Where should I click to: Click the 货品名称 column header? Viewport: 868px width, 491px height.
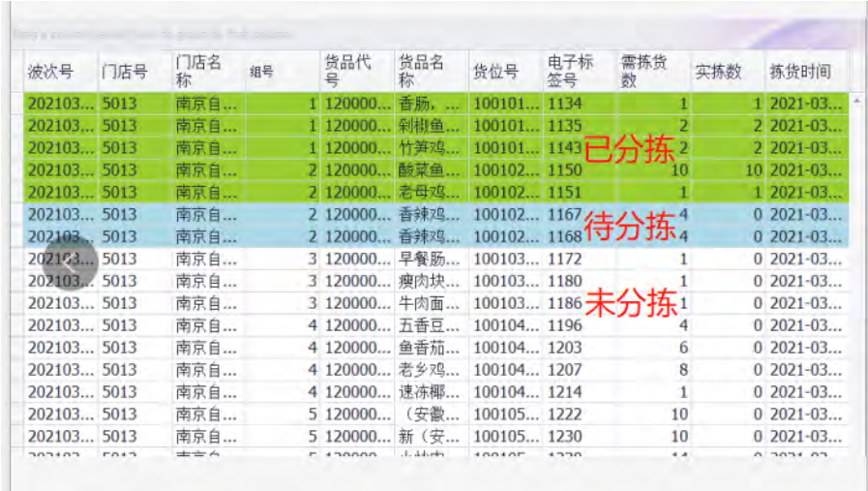(431, 71)
